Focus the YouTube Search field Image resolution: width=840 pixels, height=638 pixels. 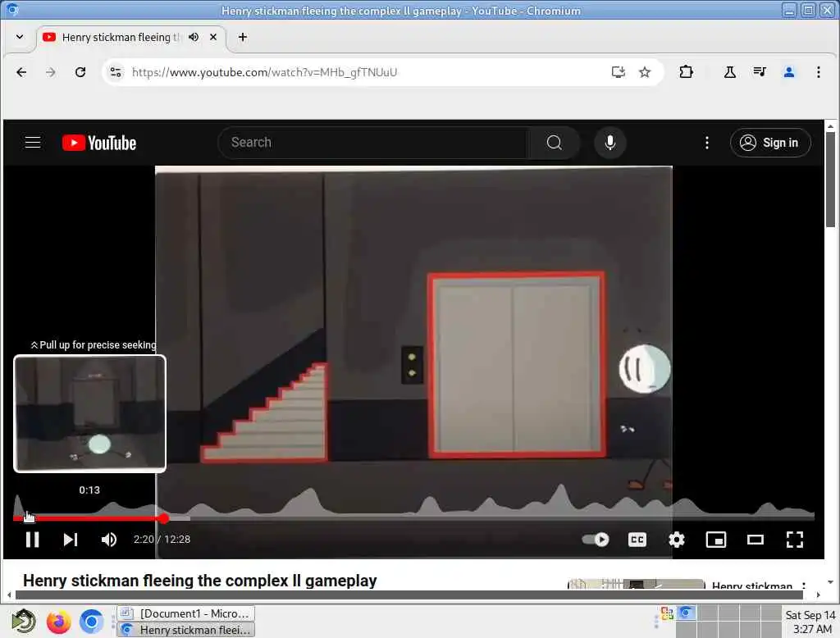(x=374, y=143)
